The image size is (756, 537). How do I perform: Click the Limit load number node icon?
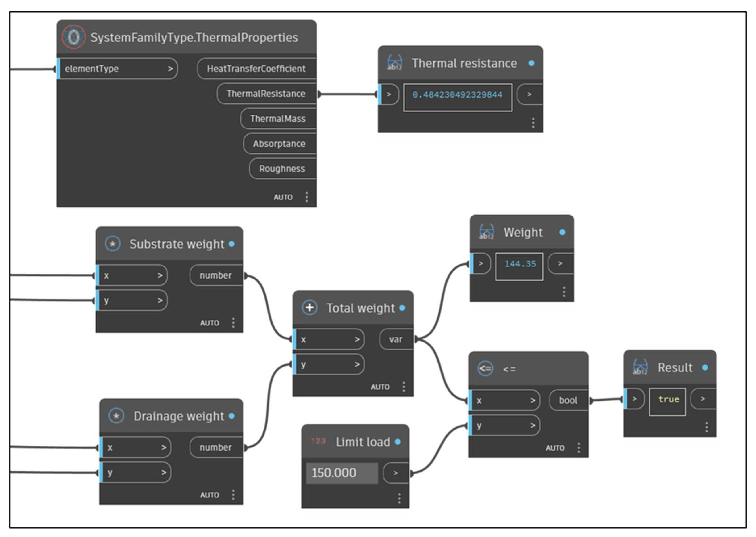click(318, 441)
